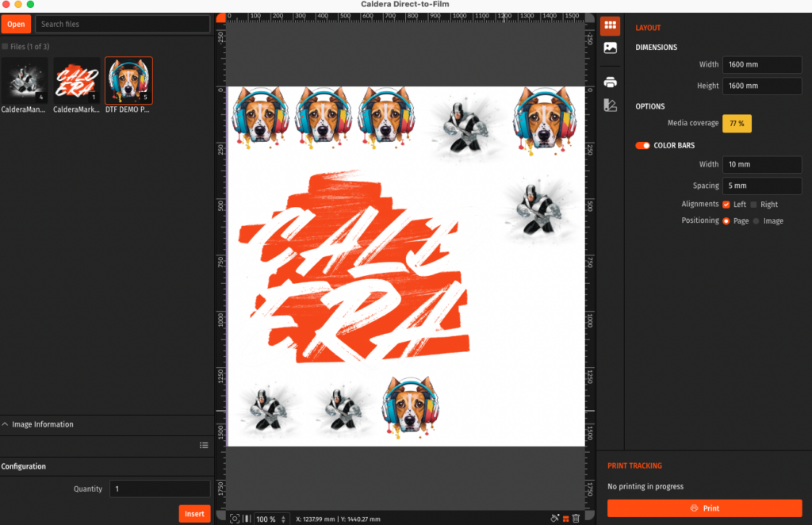
Task: Check the Right alignment checkbox
Action: click(753, 205)
